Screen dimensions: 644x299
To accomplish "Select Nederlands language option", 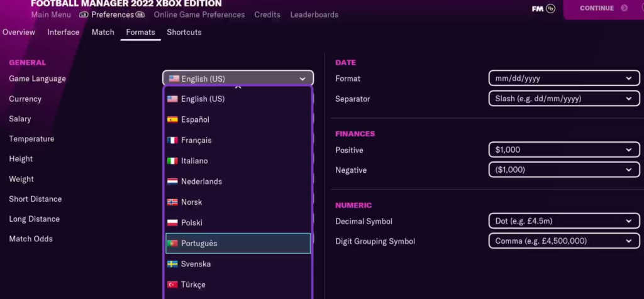I will tap(238, 182).
